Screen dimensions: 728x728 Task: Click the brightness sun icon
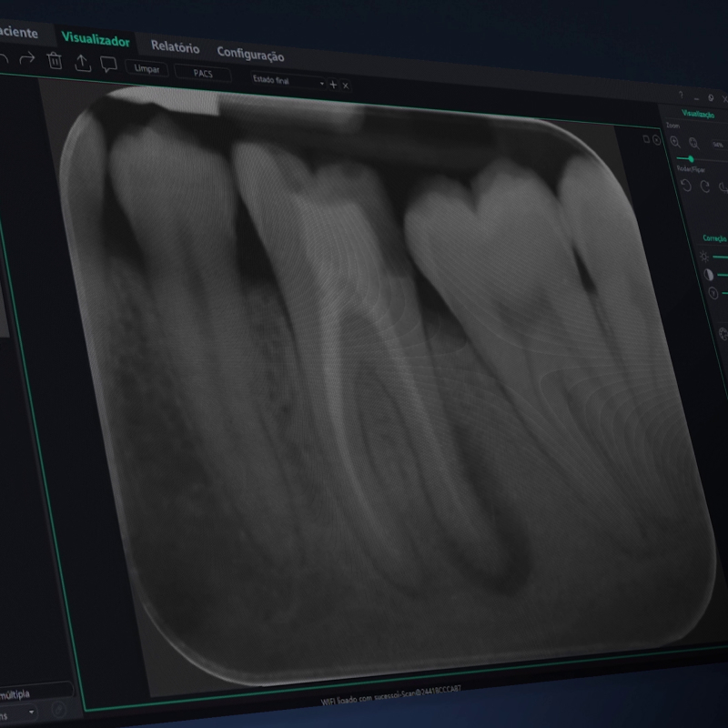click(x=703, y=257)
